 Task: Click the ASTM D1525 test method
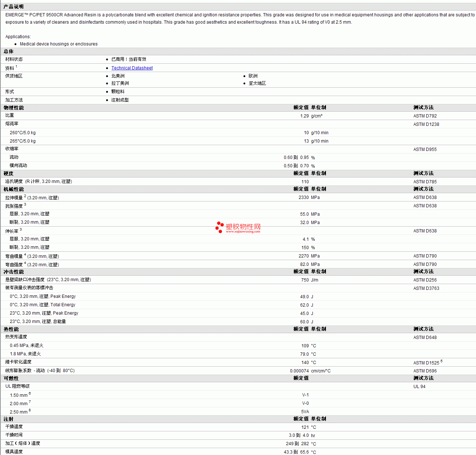[426, 363]
